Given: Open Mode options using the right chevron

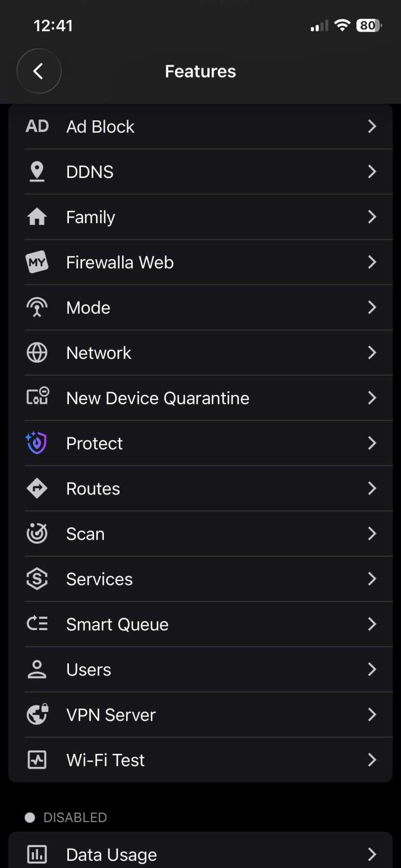Looking at the screenshot, I should (x=372, y=307).
